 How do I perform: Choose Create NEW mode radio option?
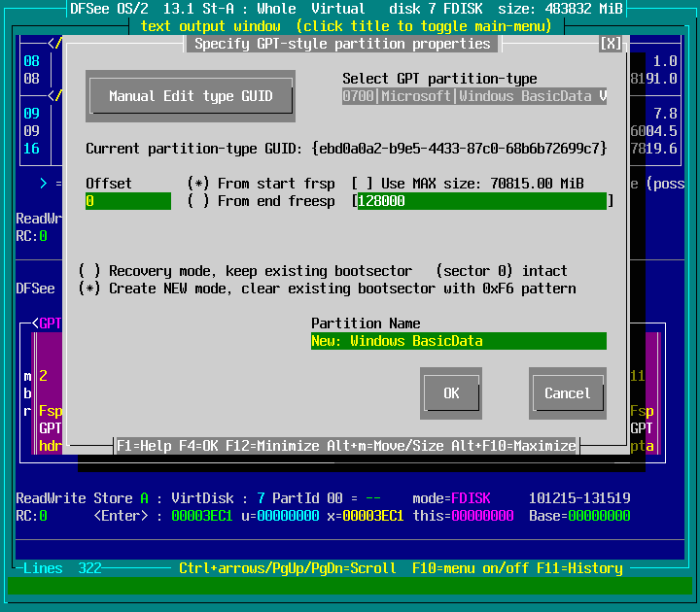tap(89, 289)
